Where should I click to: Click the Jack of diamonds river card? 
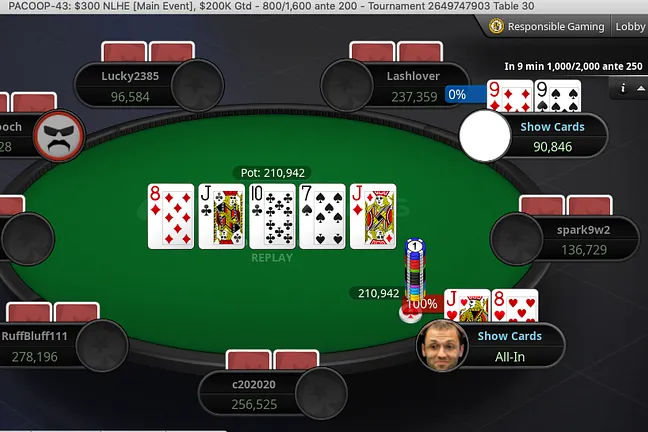(373, 217)
